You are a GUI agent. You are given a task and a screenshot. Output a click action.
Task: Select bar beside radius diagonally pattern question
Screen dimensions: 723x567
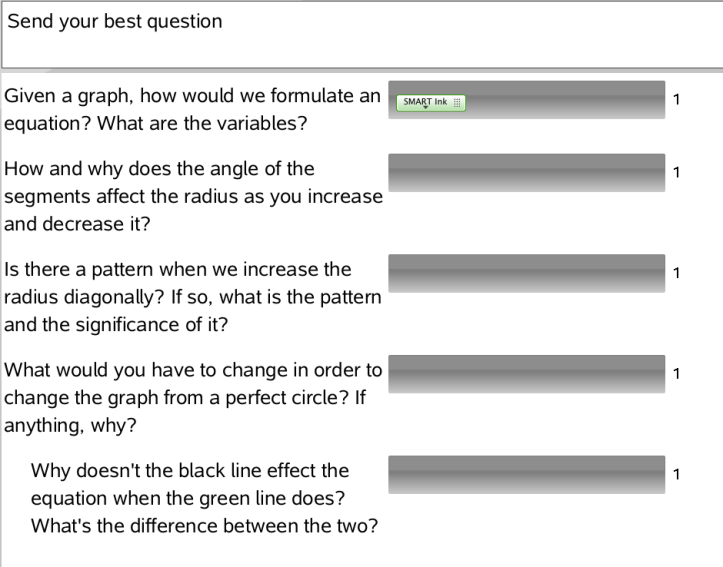coord(526,273)
